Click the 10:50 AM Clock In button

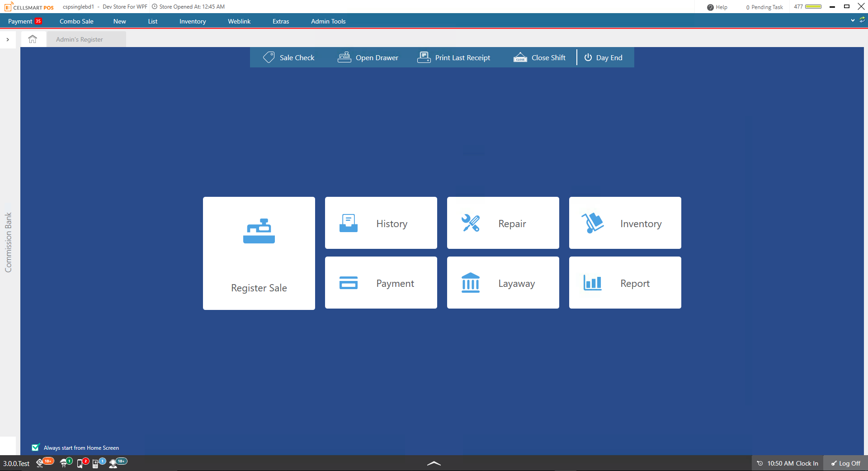coord(787,463)
